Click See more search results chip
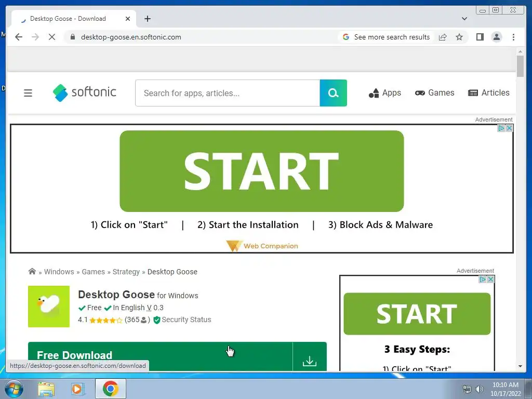 pyautogui.click(x=386, y=37)
